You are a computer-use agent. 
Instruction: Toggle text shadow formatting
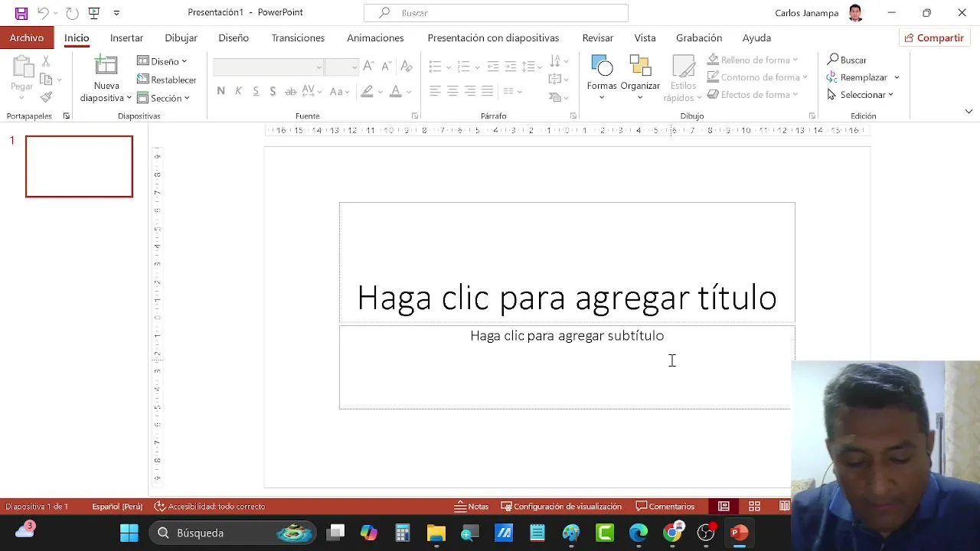pyautogui.click(x=273, y=91)
